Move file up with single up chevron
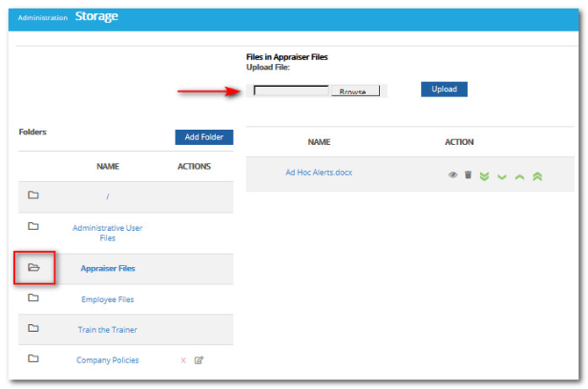588x389 pixels. pyautogui.click(x=520, y=176)
